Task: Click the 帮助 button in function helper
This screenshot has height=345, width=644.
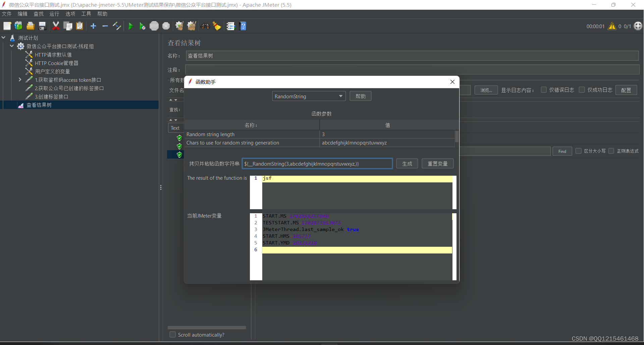Action: [x=361, y=96]
